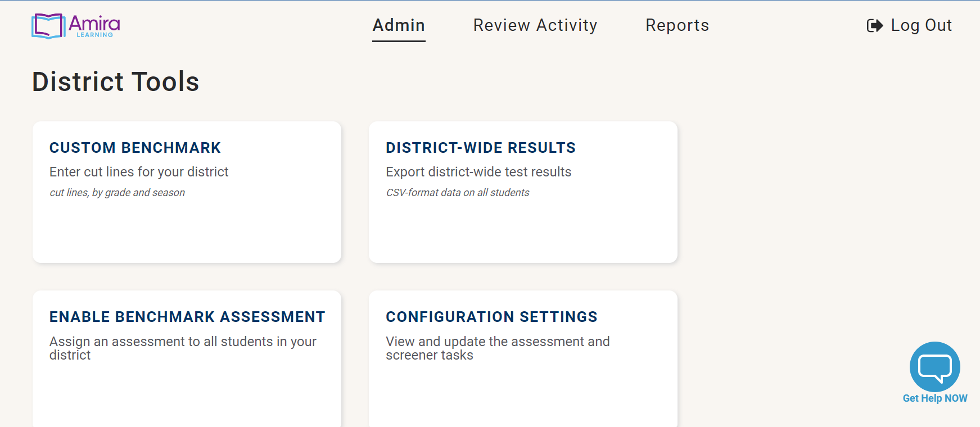Open the Custom Benchmark card title
Screen dimensions: 980x427
(x=135, y=148)
